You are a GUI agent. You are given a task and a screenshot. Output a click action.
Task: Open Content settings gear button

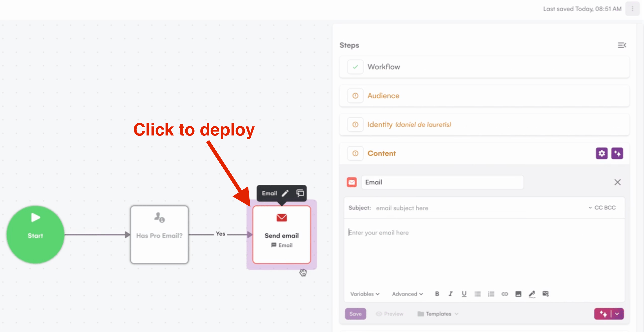coord(602,153)
